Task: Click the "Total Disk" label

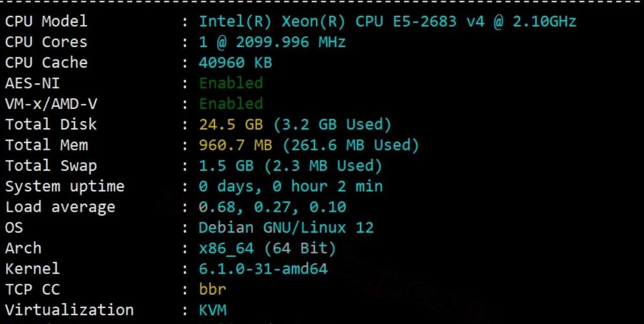Action: click(x=51, y=124)
